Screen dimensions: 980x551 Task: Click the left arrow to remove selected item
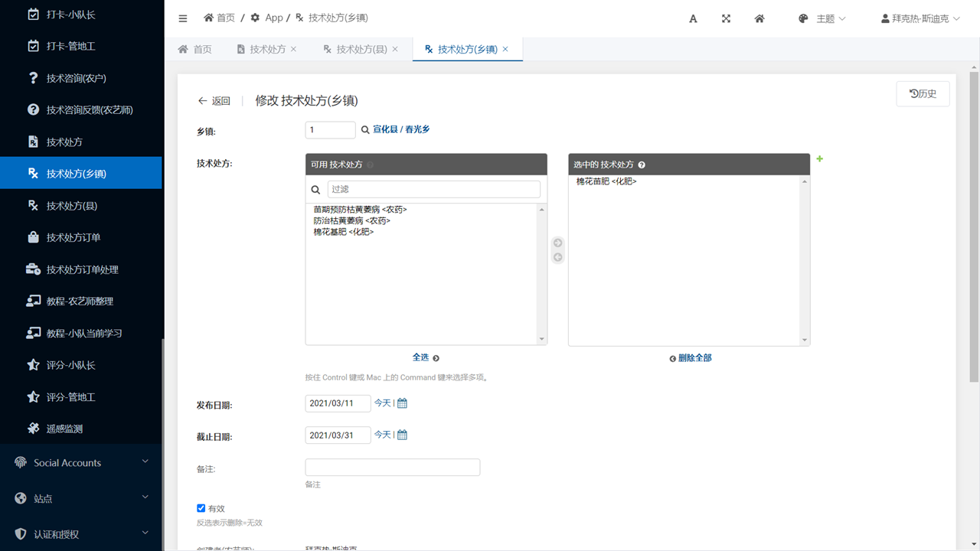pyautogui.click(x=557, y=257)
